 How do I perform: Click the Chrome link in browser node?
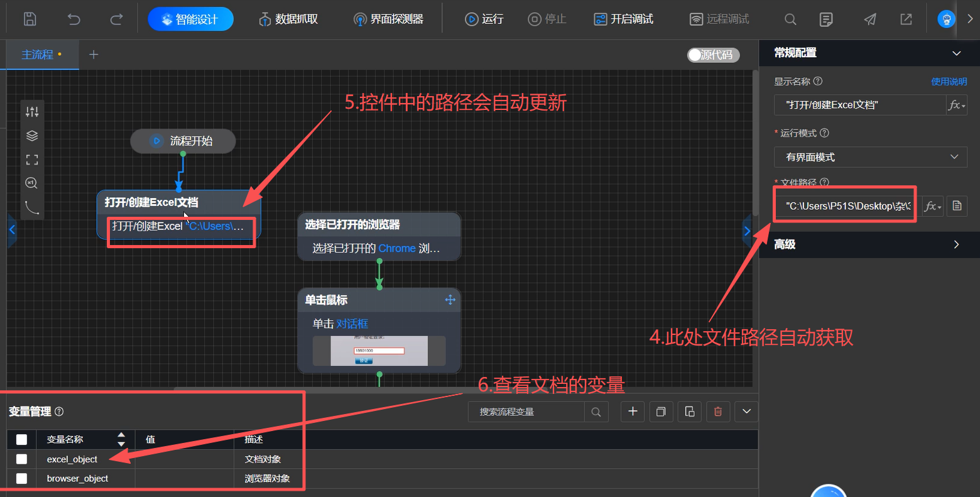(397, 248)
